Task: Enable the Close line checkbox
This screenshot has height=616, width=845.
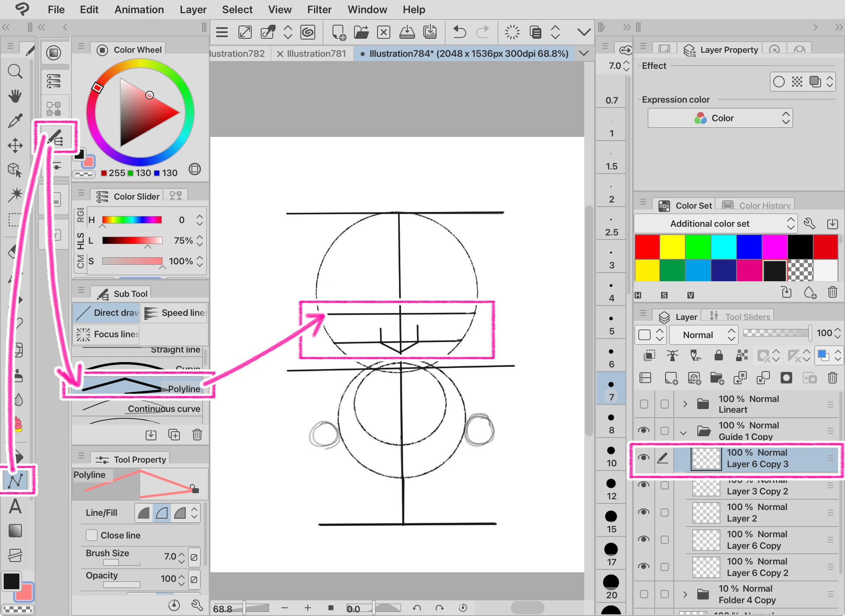Action: [92, 535]
